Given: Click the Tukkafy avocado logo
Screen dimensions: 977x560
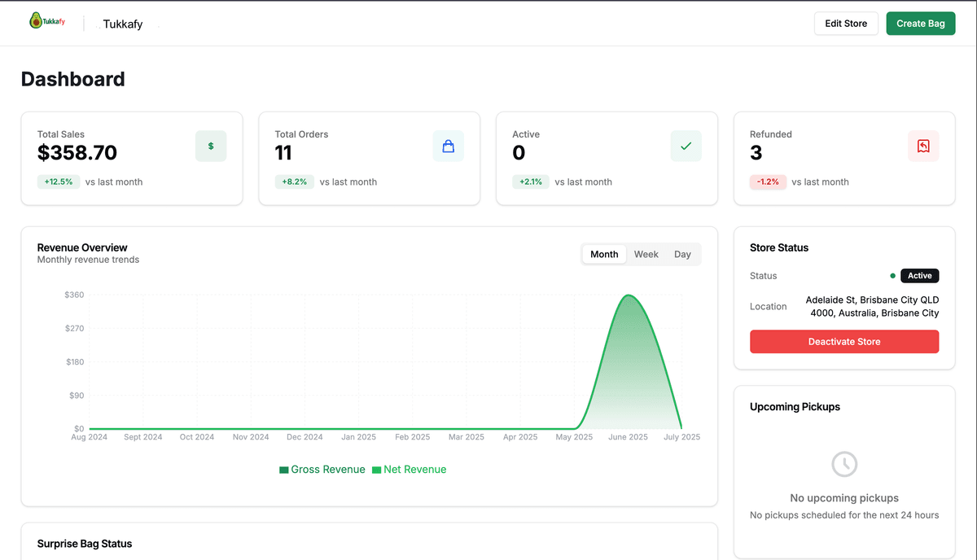Looking at the screenshot, I should click(x=35, y=20).
